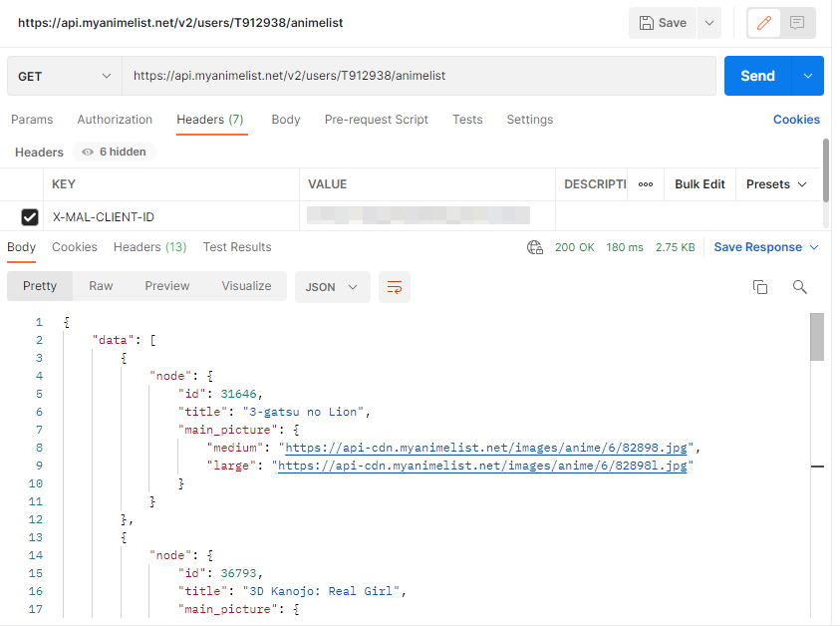The width and height of the screenshot is (840, 627).
Task: Expand the Send button dropdown arrow
Action: 808,76
